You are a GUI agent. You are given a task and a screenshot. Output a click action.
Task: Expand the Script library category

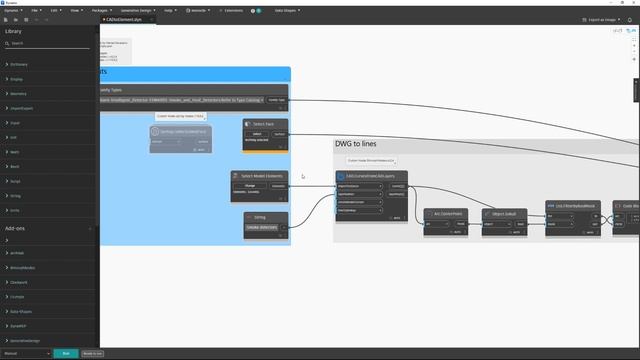tap(13, 181)
